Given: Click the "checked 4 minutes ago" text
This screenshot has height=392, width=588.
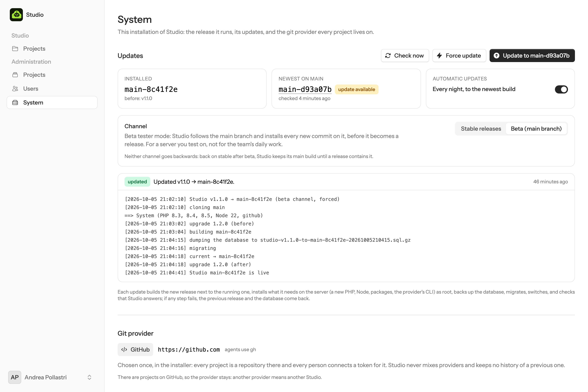Looking at the screenshot, I should (x=304, y=98).
